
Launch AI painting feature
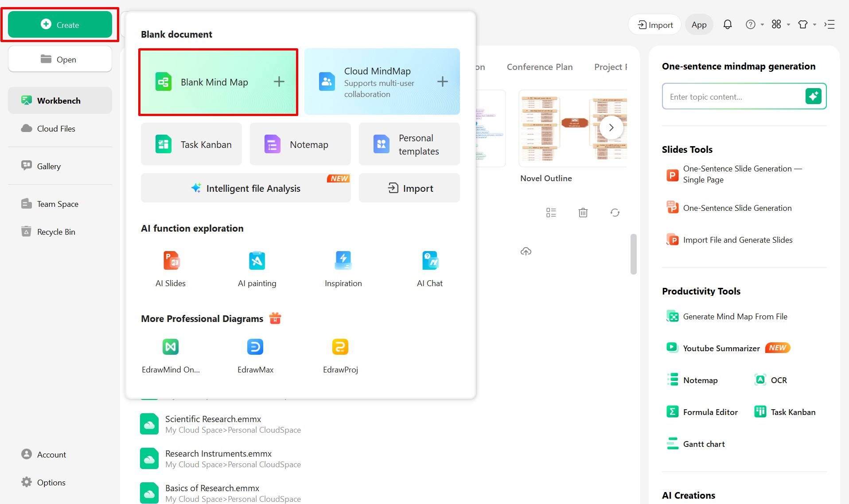[x=257, y=268]
